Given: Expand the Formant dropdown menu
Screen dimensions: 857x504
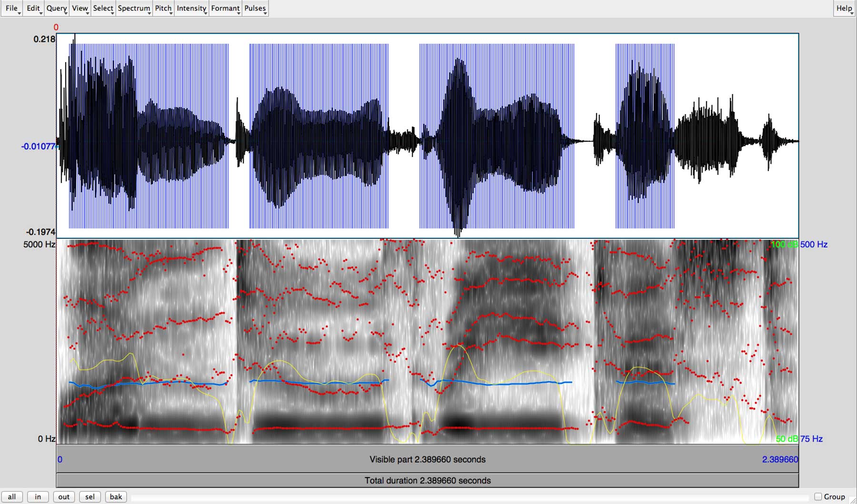Looking at the screenshot, I should click(x=226, y=9).
